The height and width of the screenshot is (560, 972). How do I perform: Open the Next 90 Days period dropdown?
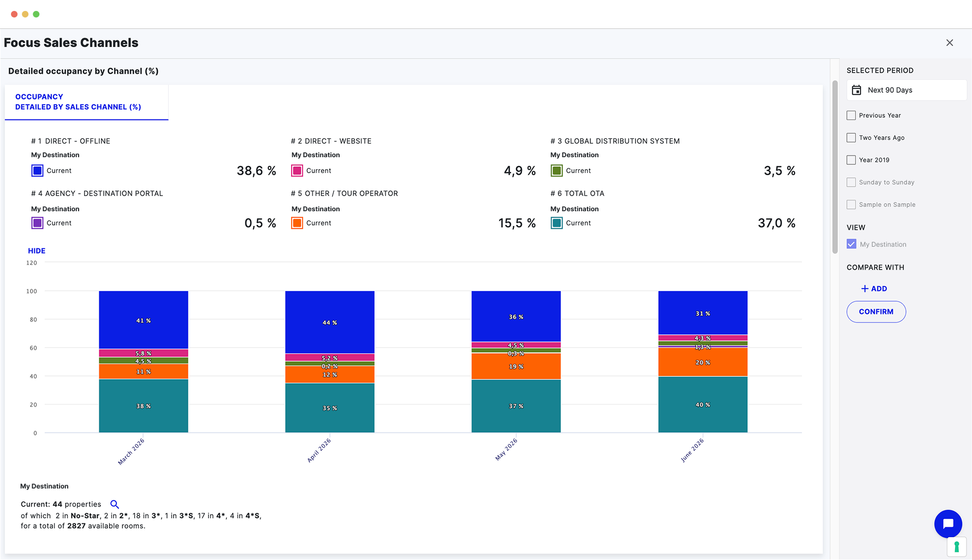pos(906,90)
